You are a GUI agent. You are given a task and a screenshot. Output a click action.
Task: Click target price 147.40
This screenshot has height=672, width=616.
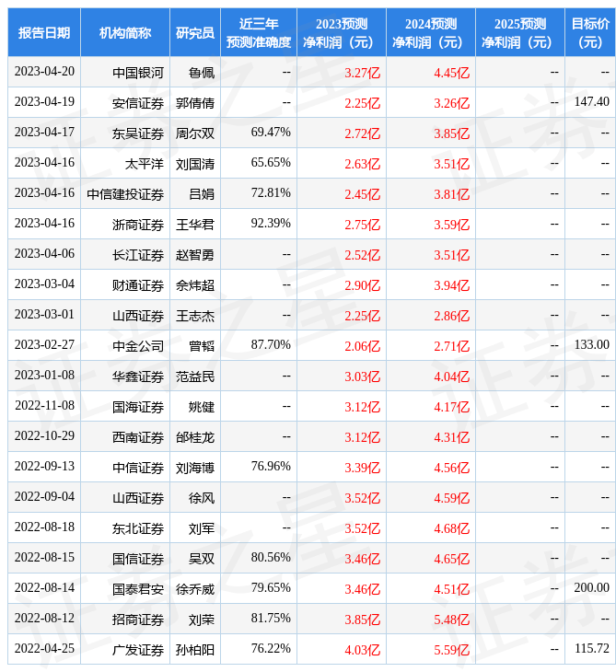pos(591,101)
